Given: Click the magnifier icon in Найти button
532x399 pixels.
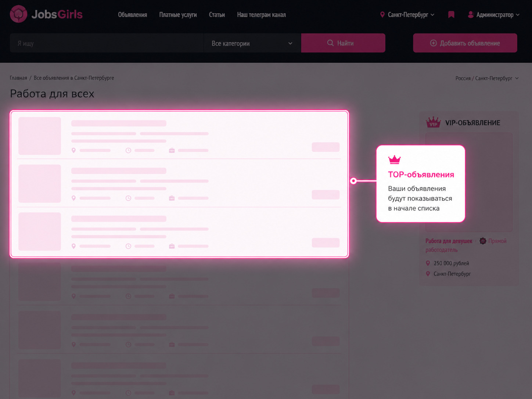Looking at the screenshot, I should (330, 43).
